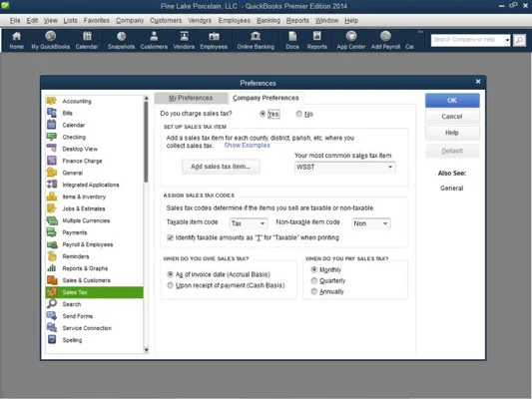This screenshot has height=399, width=532.
Task: Click the OK button
Action: pos(452,101)
